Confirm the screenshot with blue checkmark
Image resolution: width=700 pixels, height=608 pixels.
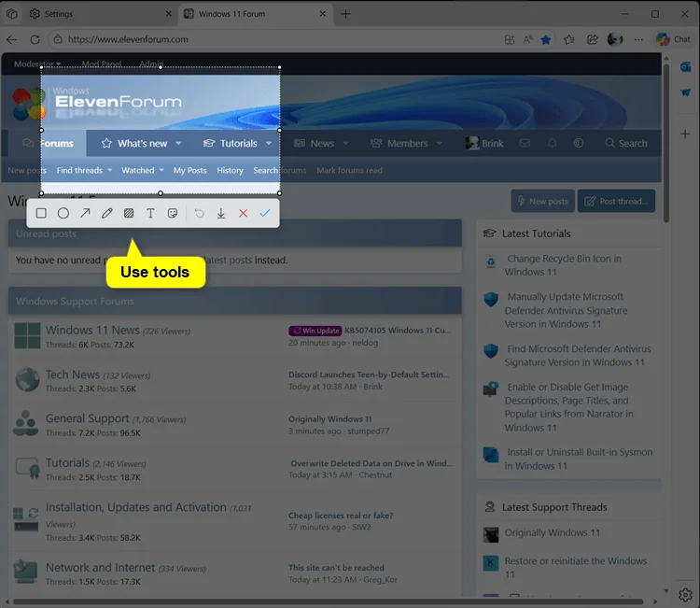265,213
